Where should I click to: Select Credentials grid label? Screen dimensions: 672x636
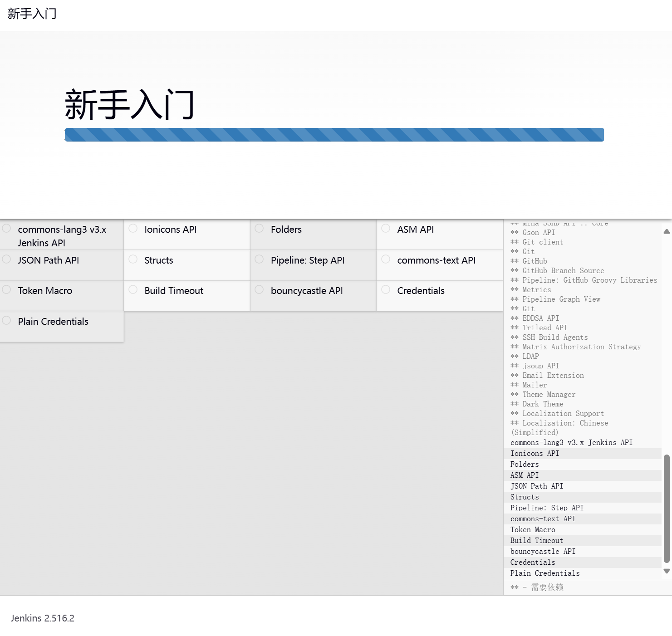(x=421, y=291)
